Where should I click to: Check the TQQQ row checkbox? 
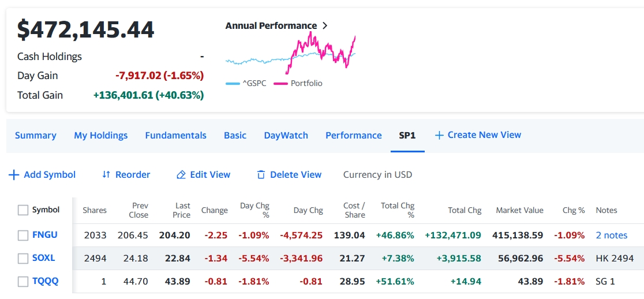pyautogui.click(x=23, y=282)
